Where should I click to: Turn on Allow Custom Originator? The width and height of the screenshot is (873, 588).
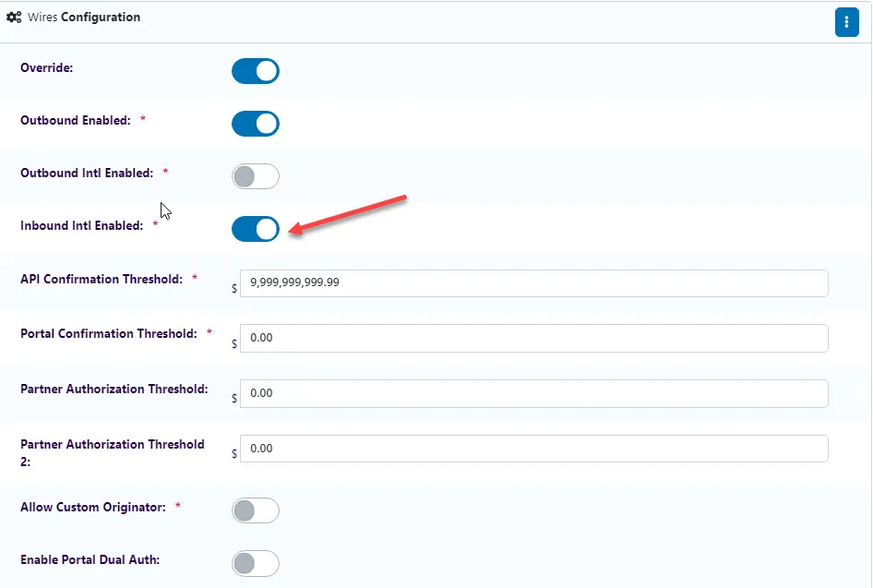(x=256, y=510)
